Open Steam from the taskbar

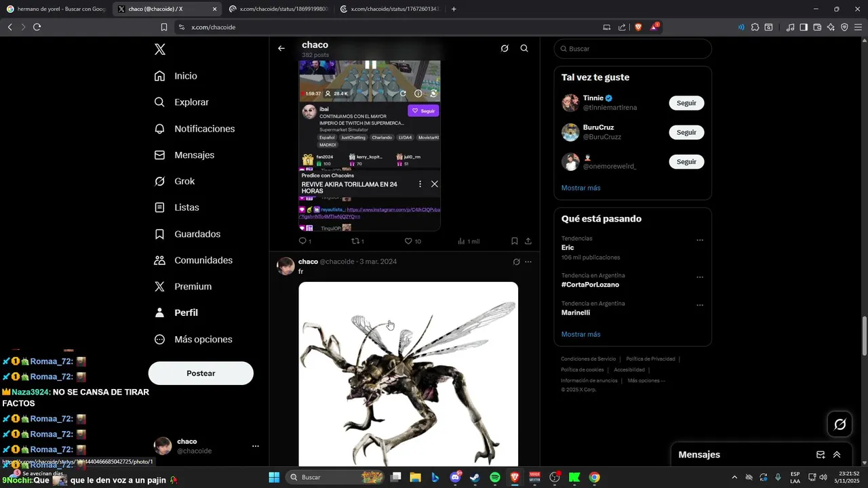click(475, 477)
